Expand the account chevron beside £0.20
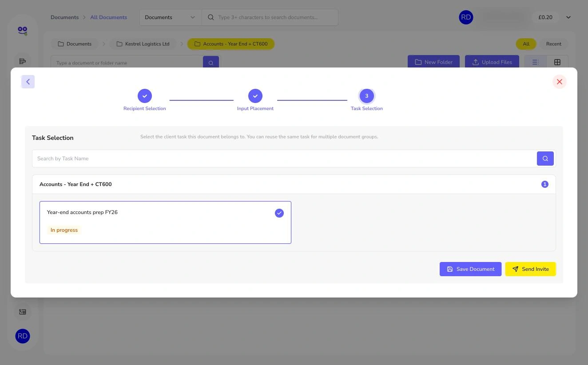Screen dimensions: 588x365 click(x=568, y=17)
